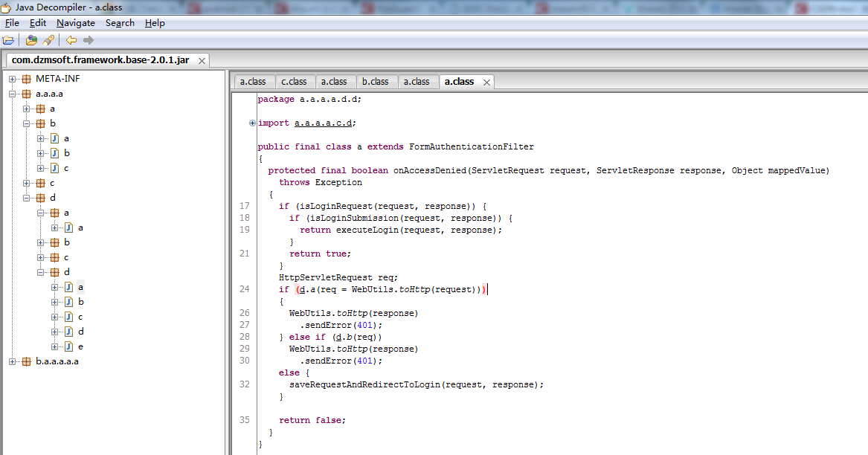Expand the META-INF tree node

coord(12,79)
